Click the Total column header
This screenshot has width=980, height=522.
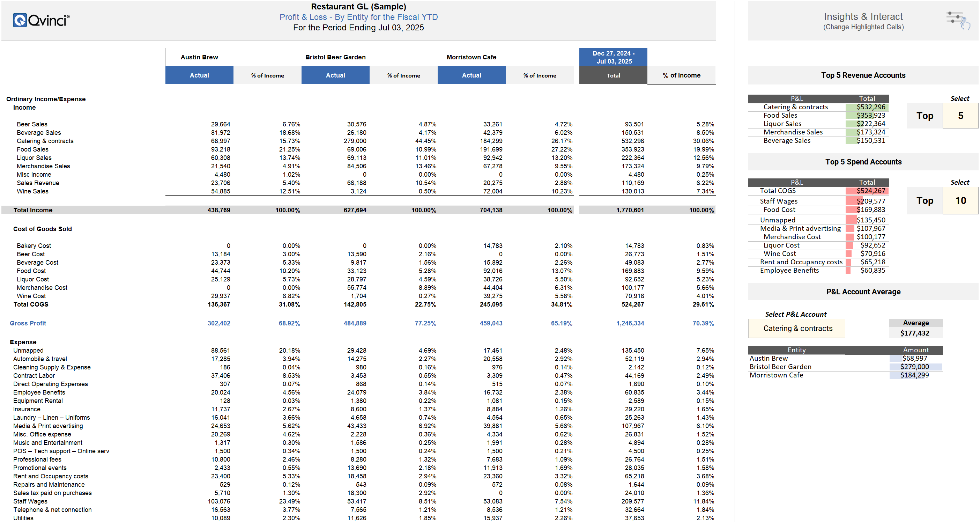(613, 75)
